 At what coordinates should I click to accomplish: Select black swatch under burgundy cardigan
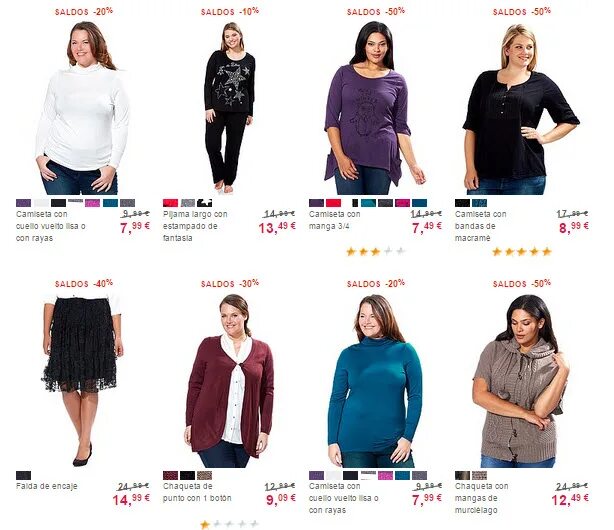pos(187,475)
